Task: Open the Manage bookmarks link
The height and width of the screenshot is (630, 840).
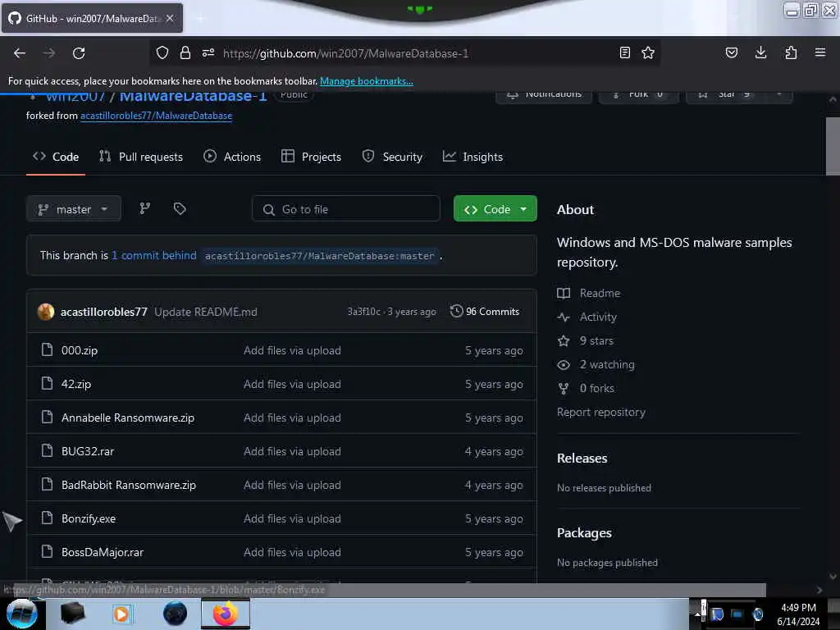Action: (367, 81)
